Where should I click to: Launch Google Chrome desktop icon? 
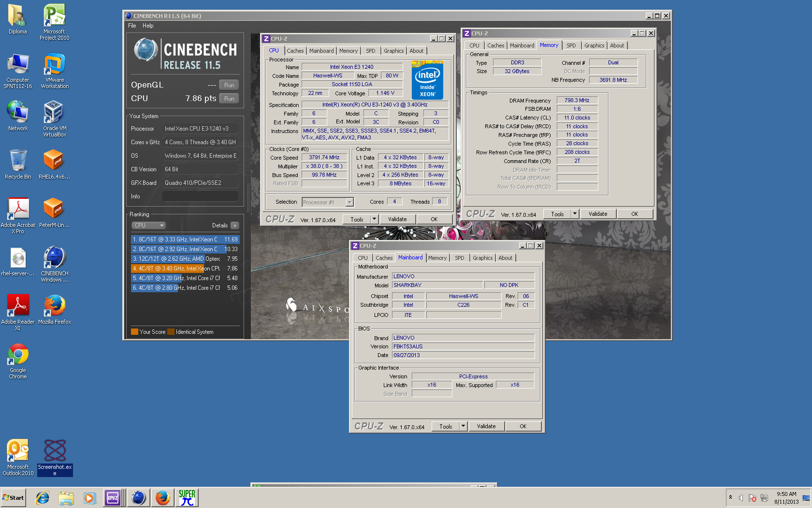[x=18, y=360]
